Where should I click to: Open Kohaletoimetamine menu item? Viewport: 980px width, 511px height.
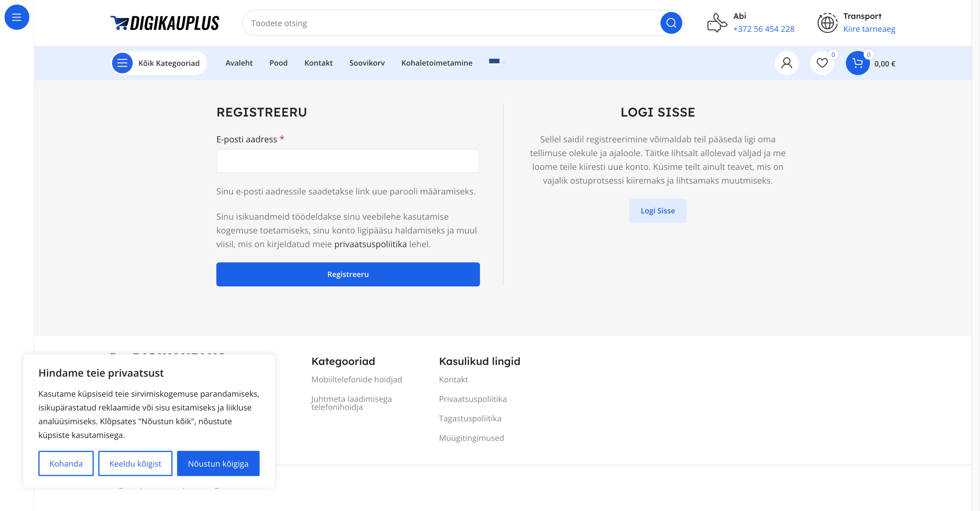(x=437, y=63)
